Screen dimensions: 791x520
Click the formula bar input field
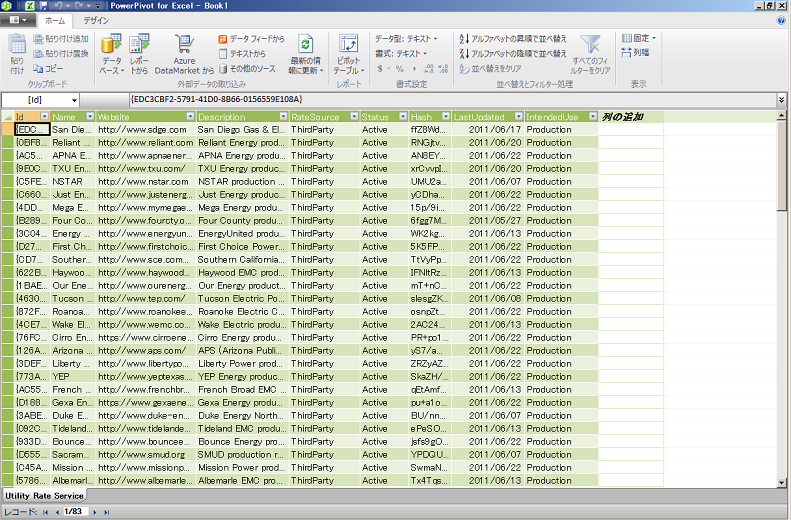[x=453, y=100]
